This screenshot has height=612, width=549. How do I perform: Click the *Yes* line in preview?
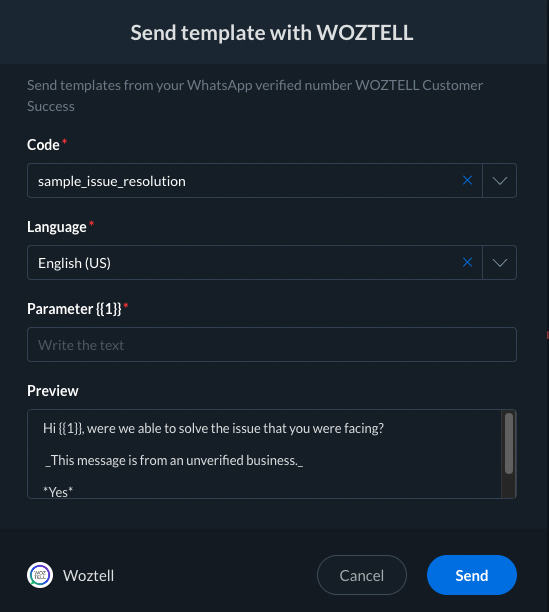point(58,492)
